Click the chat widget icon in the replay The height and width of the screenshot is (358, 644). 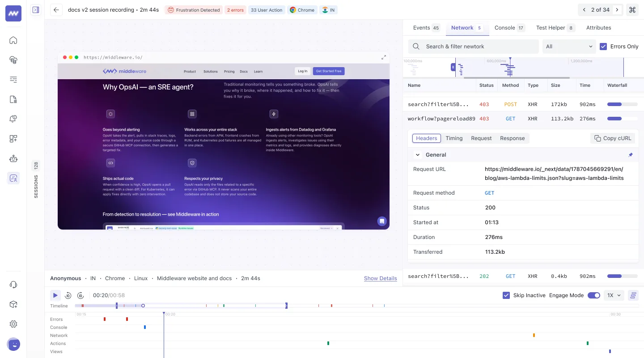[381, 221]
